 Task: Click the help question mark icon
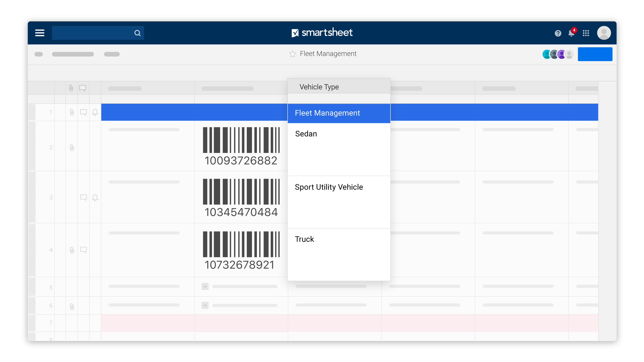[x=558, y=32]
